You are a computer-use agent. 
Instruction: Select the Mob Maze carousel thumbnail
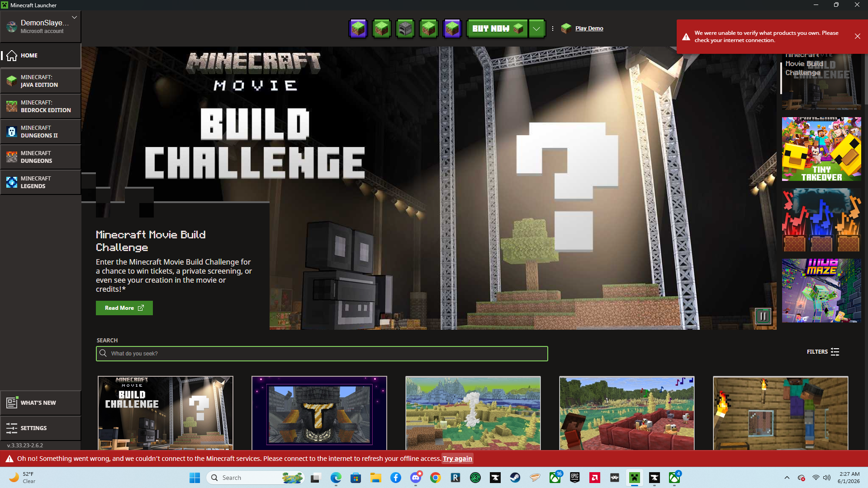(x=821, y=290)
